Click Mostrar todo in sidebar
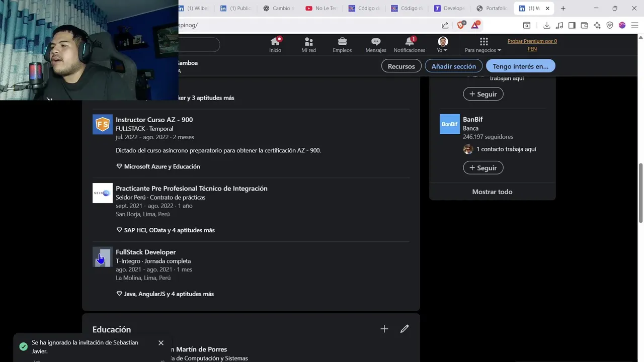This screenshot has height=362, width=644. pyautogui.click(x=492, y=192)
